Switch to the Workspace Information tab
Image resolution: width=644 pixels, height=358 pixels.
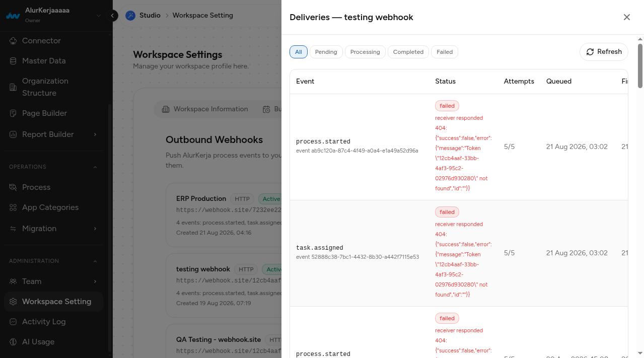click(205, 109)
